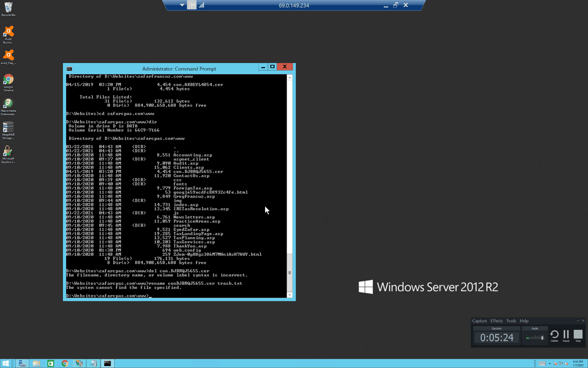Delete the current recording
Image resolution: width=588 pixels, height=368 pixels.
[x=554, y=336]
